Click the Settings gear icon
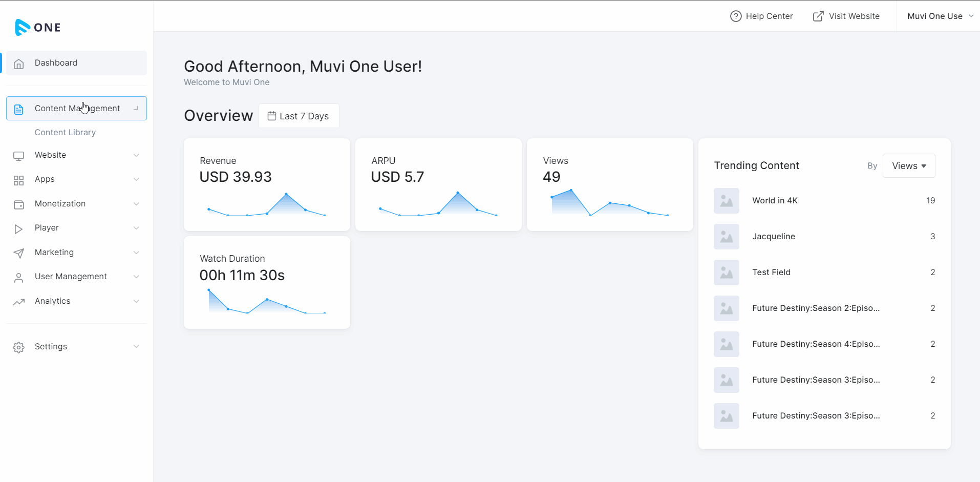This screenshot has width=980, height=482. pyautogui.click(x=19, y=347)
